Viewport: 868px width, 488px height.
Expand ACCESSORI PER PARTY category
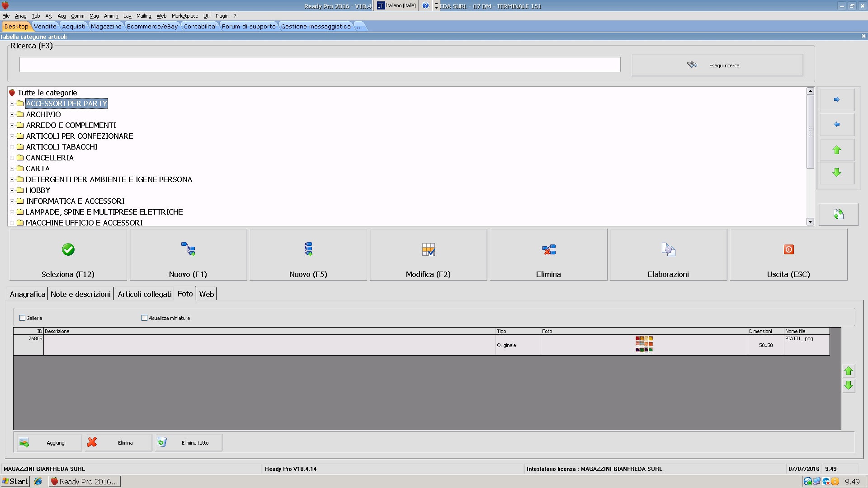point(12,103)
